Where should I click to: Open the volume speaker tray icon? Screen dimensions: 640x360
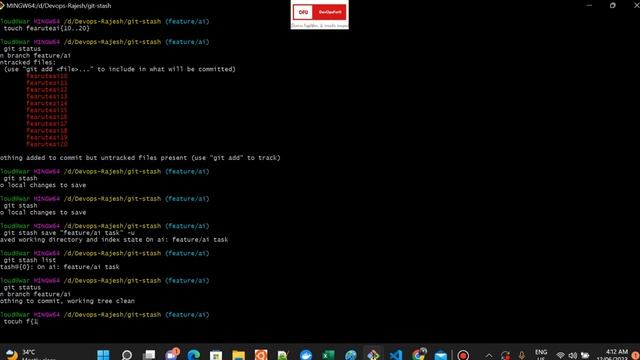[573, 356]
